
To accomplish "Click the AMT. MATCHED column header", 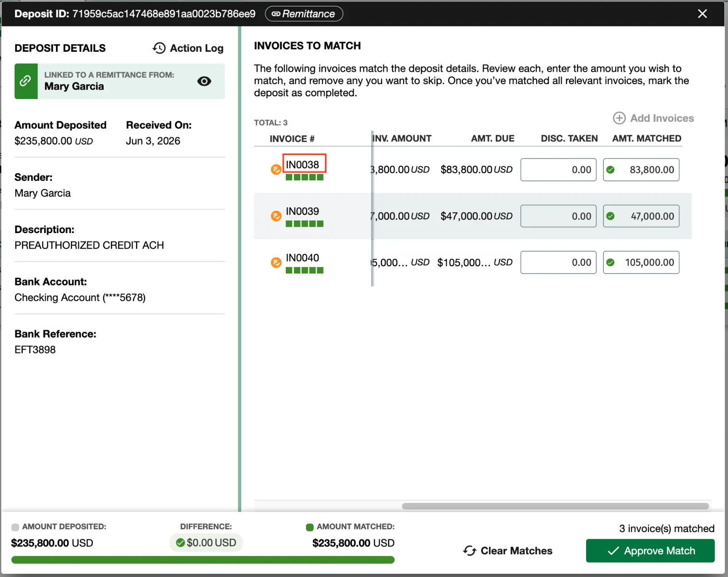I will [x=647, y=139].
